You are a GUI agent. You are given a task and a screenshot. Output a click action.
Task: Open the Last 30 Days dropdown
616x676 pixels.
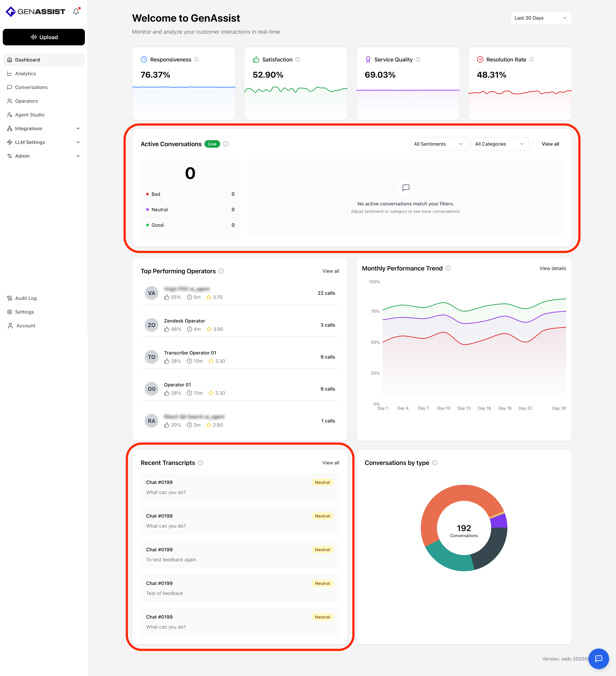pos(541,18)
